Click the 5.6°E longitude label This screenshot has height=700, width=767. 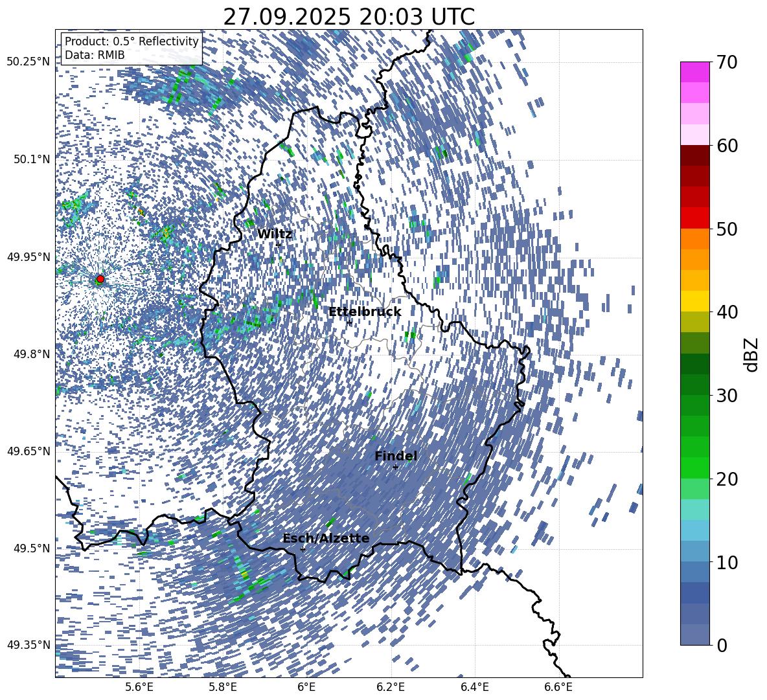tap(139, 687)
